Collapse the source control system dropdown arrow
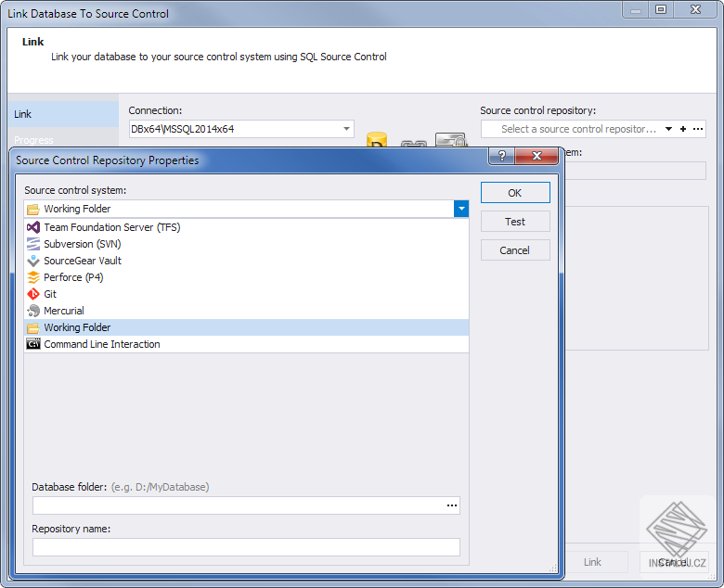Screen dimensions: 724x588 [x=461, y=209]
